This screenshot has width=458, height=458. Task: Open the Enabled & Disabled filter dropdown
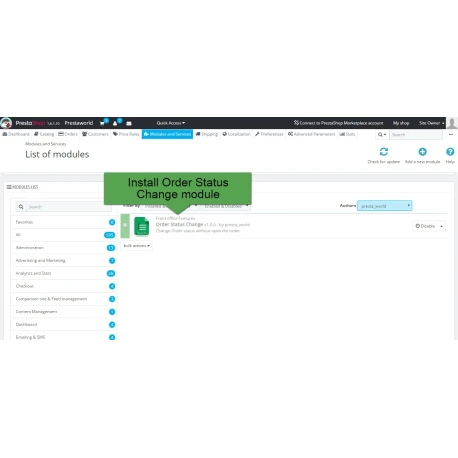point(226,206)
